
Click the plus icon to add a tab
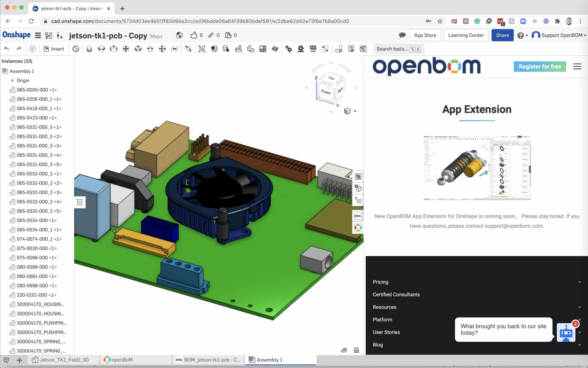20,360
